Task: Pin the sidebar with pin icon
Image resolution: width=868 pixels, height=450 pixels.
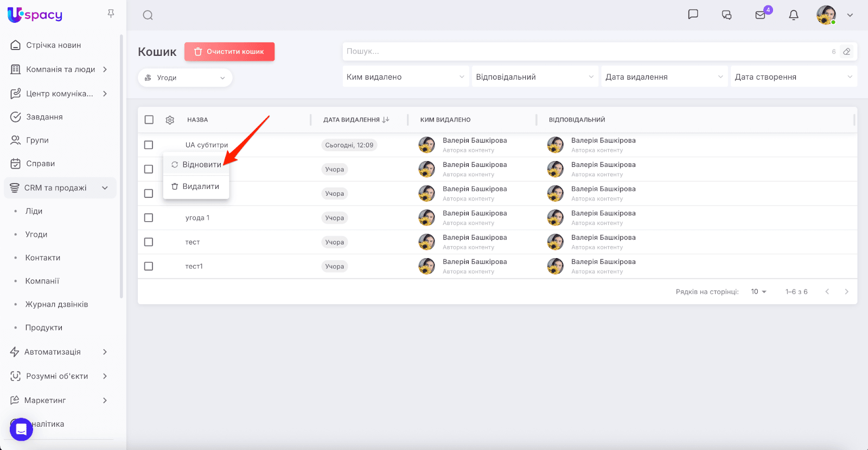Action: point(111,14)
